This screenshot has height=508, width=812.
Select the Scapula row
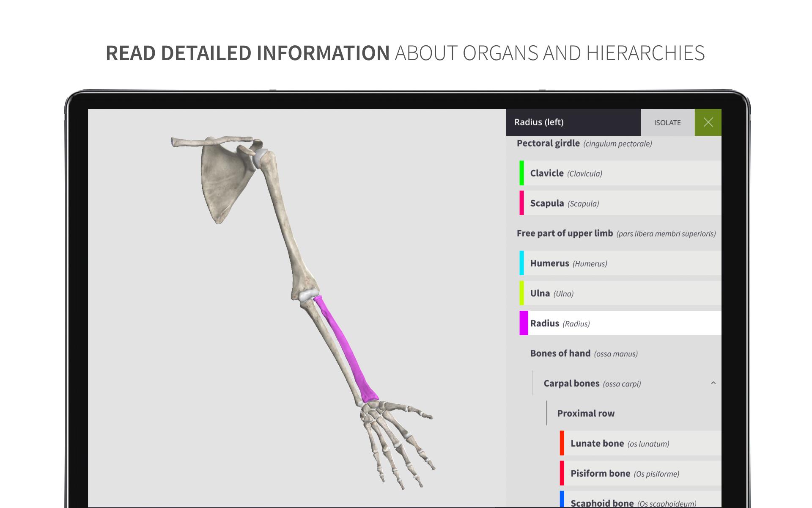point(620,203)
